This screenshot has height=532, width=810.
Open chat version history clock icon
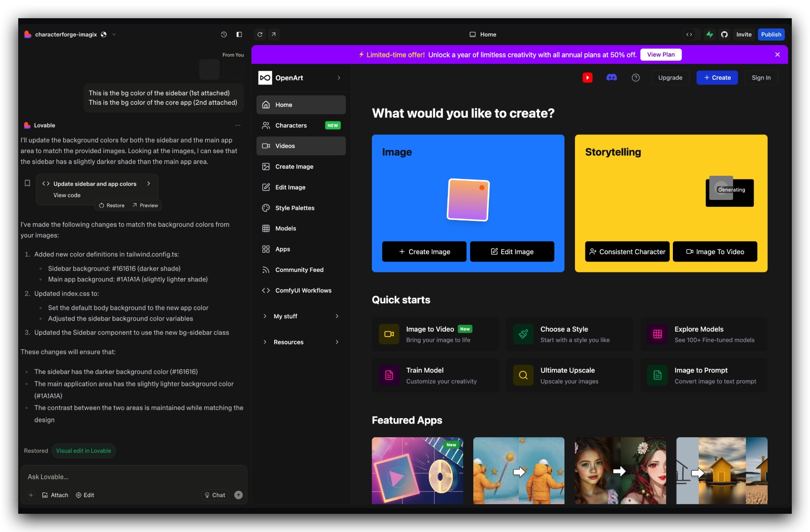click(x=224, y=35)
